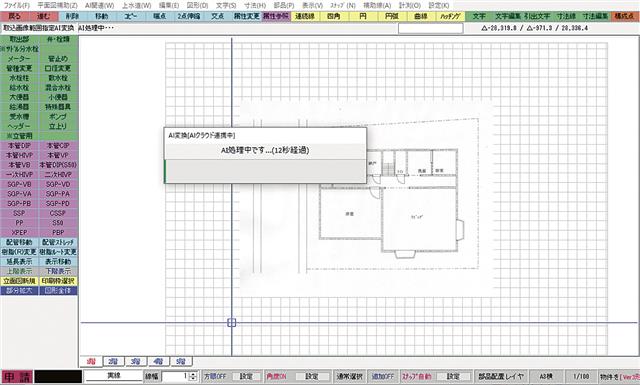Place a メーター meter part
The width and height of the screenshot is (640, 385).
pos(19,59)
